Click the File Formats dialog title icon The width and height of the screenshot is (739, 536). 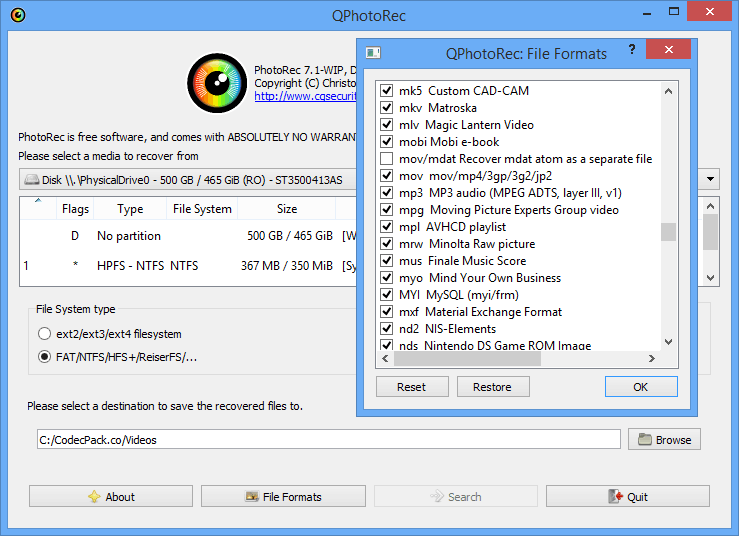tap(373, 53)
